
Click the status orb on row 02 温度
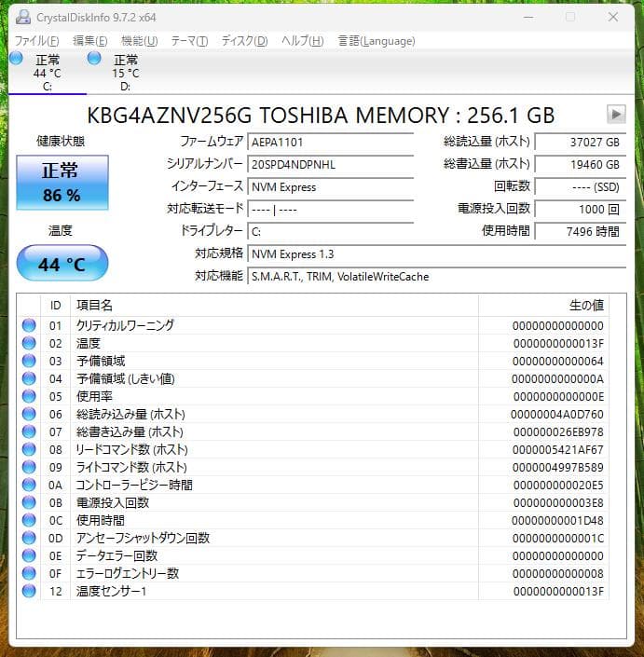(x=29, y=343)
